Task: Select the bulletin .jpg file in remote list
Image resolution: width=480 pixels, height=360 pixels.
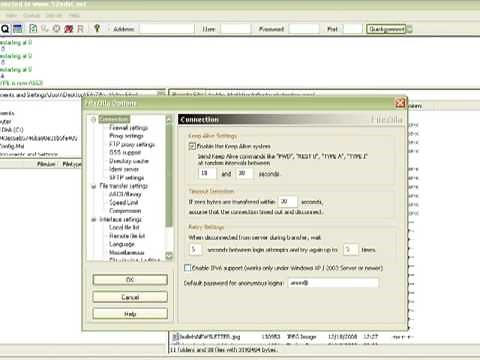Action: click(x=210, y=337)
